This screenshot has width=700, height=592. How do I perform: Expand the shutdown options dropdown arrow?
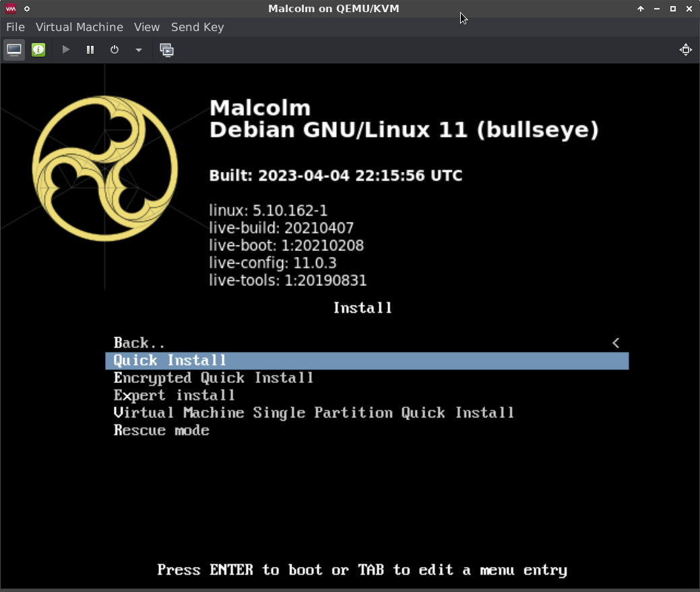(x=138, y=50)
